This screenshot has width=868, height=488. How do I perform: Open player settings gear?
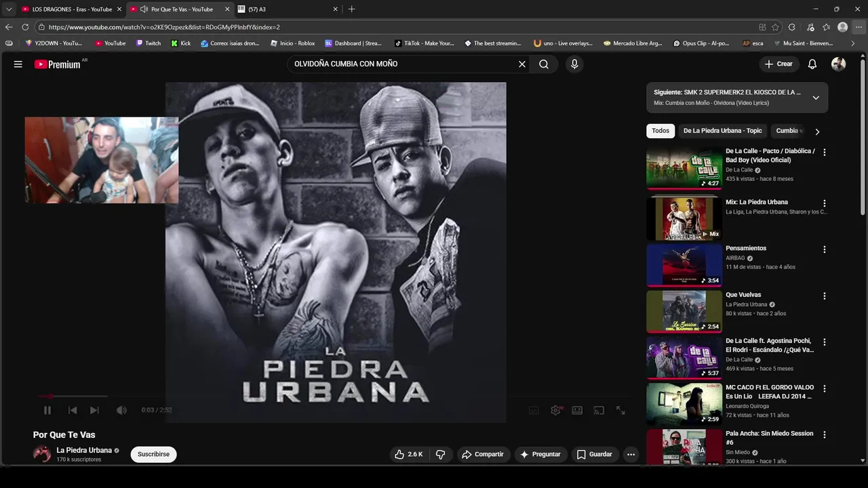click(556, 410)
